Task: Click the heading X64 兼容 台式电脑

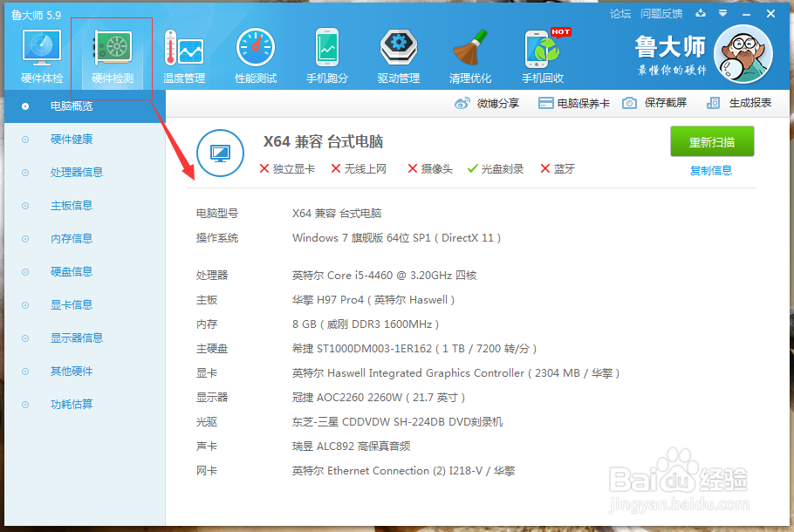Action: 323,141
